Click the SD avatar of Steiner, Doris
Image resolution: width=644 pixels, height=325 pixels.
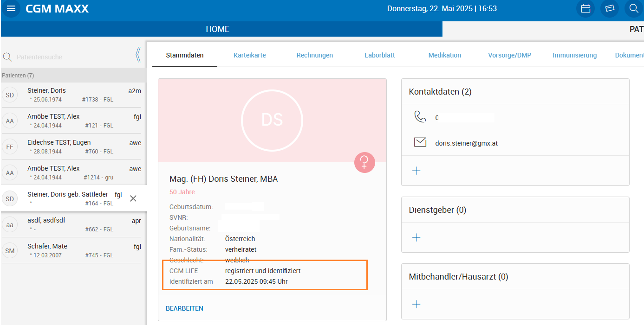pos(10,95)
